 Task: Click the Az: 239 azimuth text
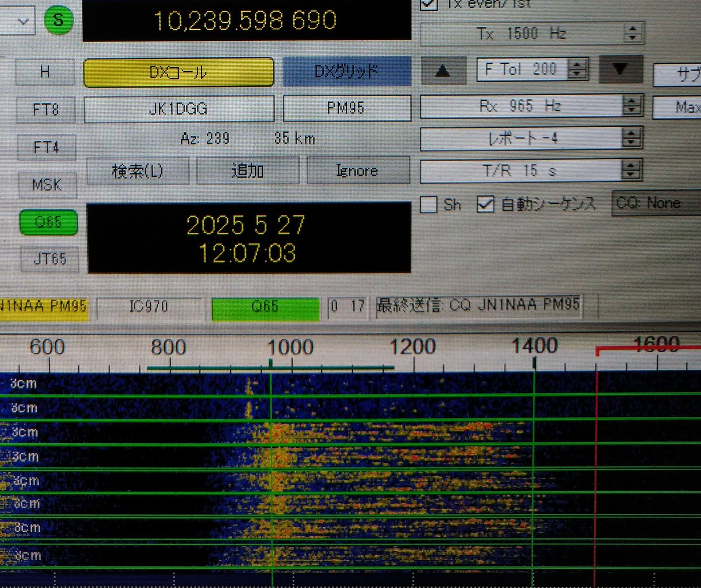[204, 139]
